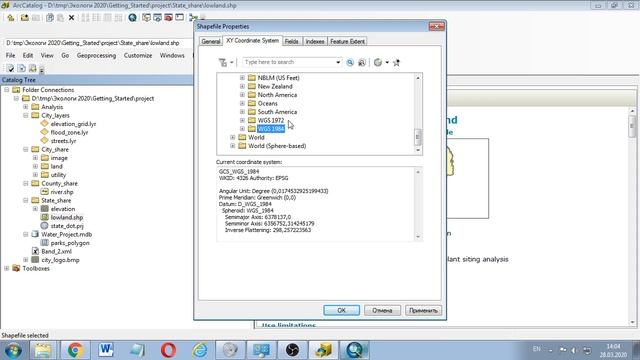Click the Add To Favorites star icon
The image size is (640, 360).
coord(396,62)
